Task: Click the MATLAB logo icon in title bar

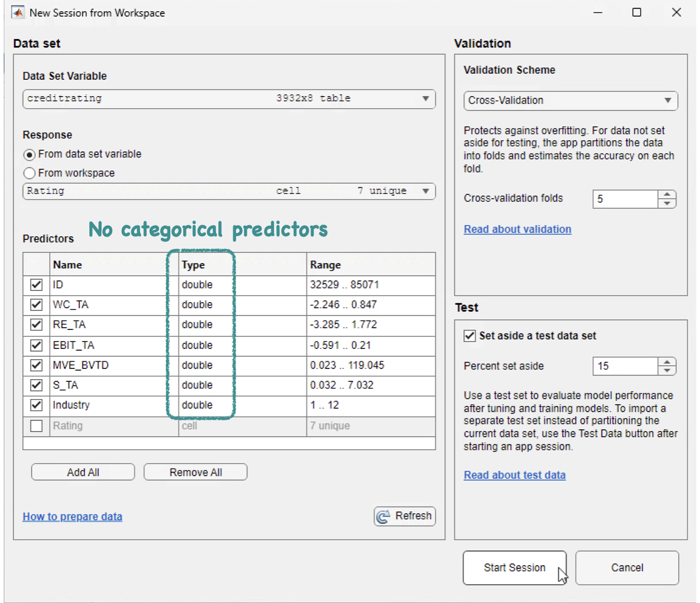Action: (18, 12)
